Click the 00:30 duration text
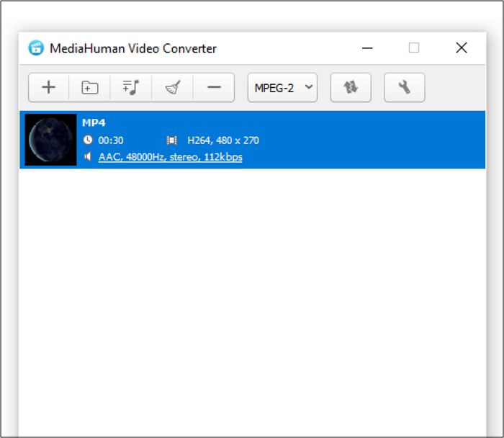The image size is (504, 438). 111,140
